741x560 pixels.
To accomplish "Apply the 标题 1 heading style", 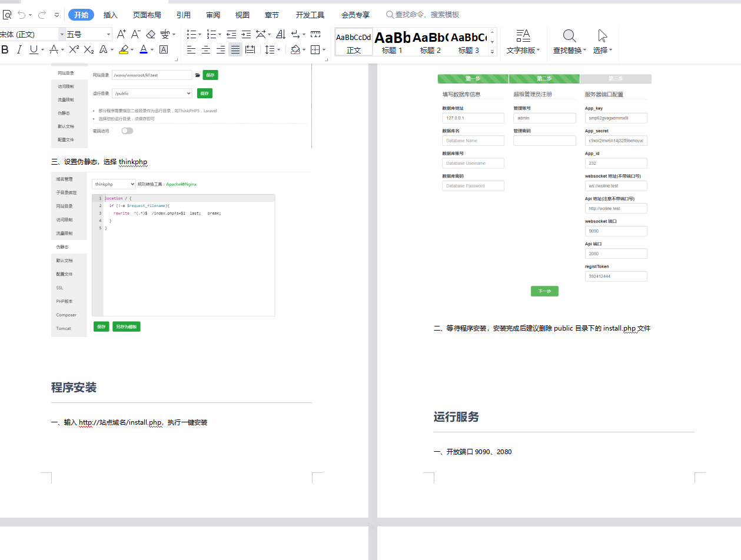I will (393, 42).
